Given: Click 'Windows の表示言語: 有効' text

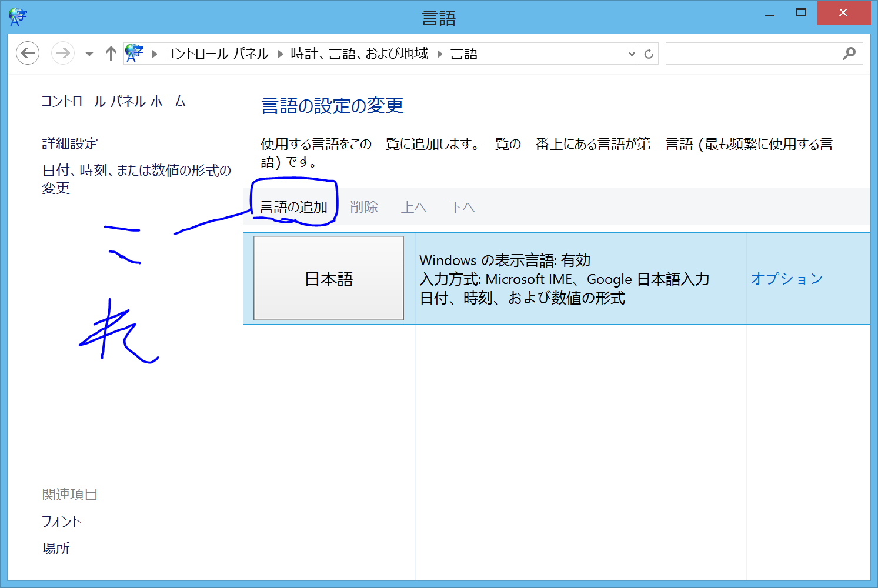Looking at the screenshot, I should click(x=505, y=260).
